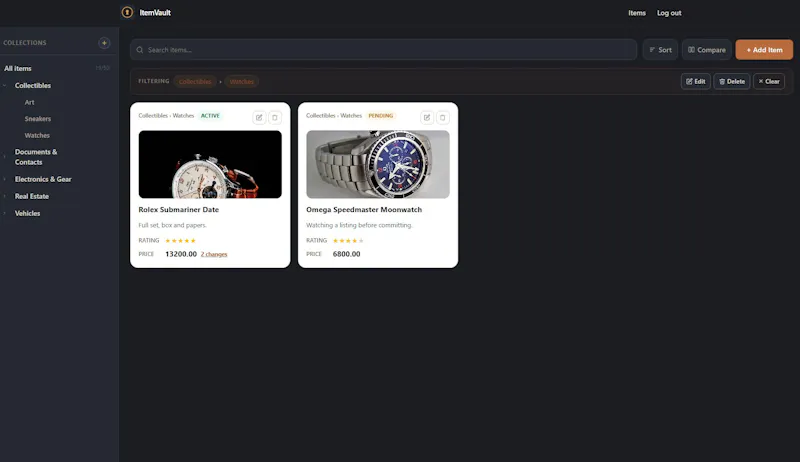This screenshot has width=800, height=462.
Task: Open the Items nav link
Action: click(637, 13)
